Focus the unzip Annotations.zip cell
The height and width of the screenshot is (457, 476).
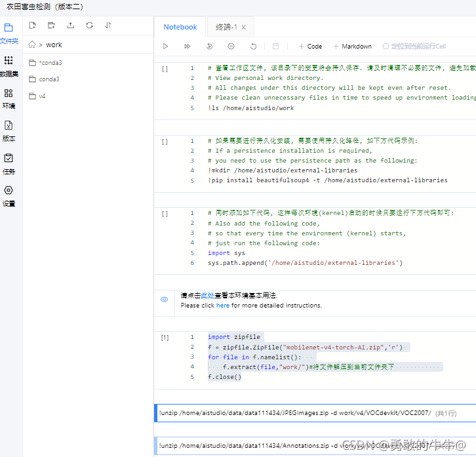pyautogui.click(x=316, y=446)
